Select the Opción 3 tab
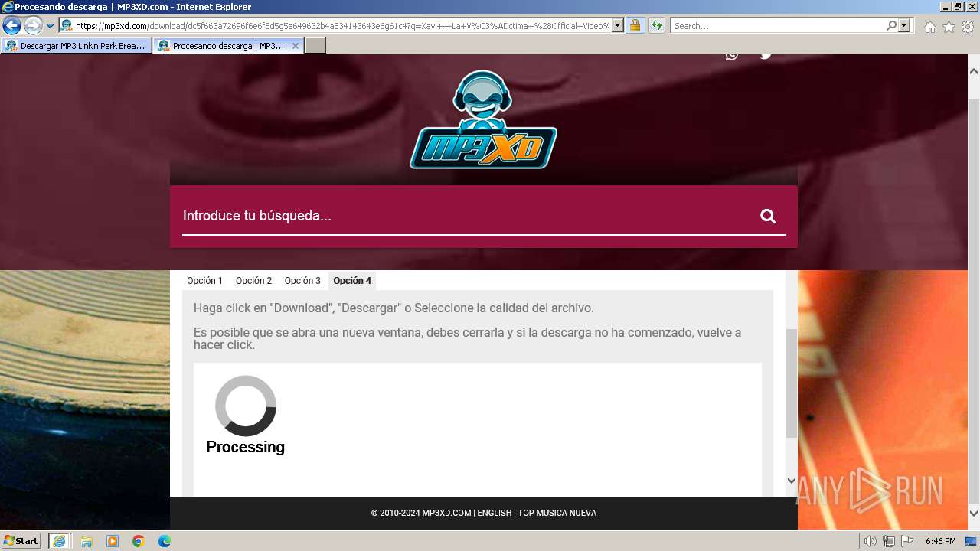980x551 pixels. pos(302,281)
